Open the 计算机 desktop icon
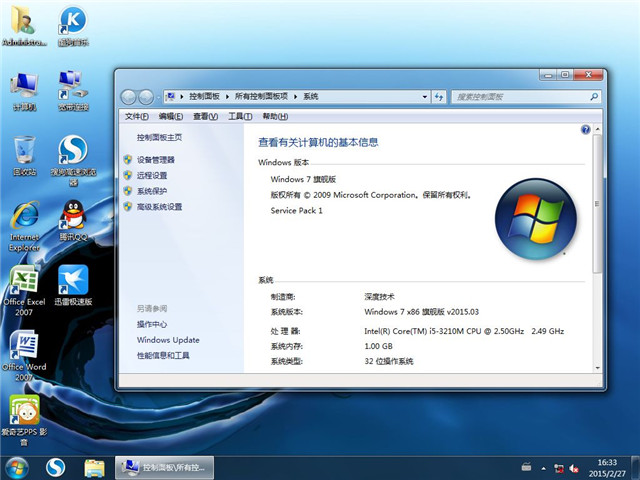The image size is (640, 480). (24, 91)
